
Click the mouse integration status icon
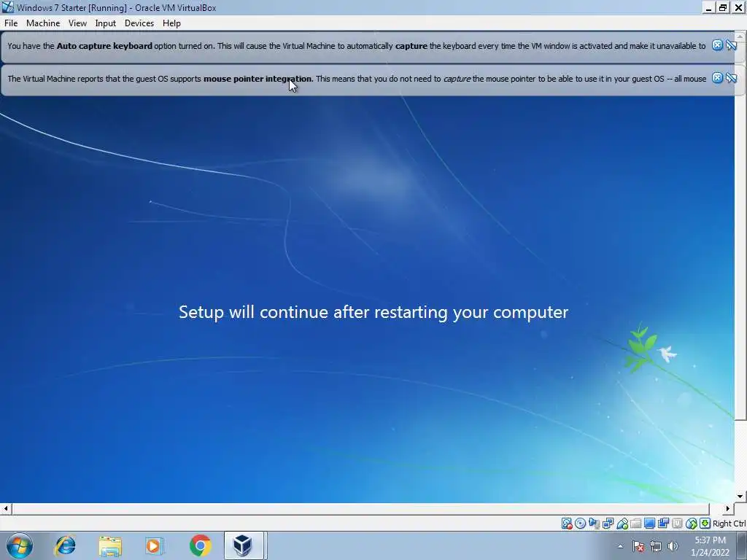coord(692,524)
